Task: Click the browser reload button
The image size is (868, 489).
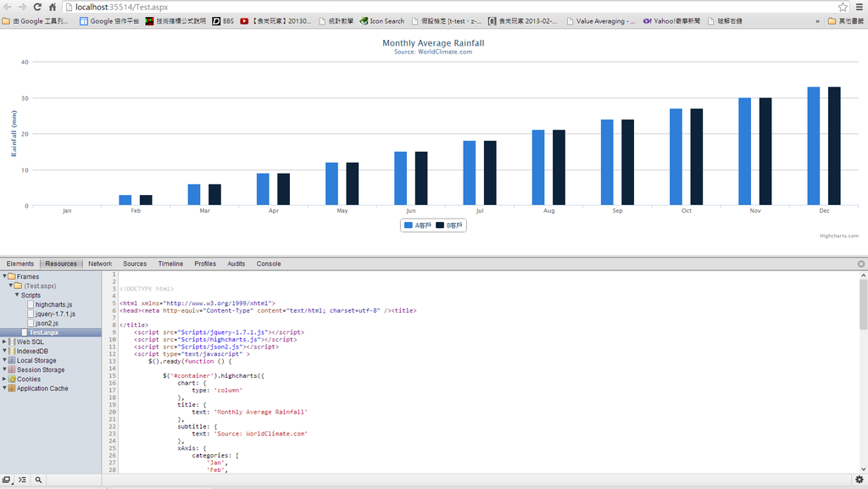Action: tap(37, 7)
